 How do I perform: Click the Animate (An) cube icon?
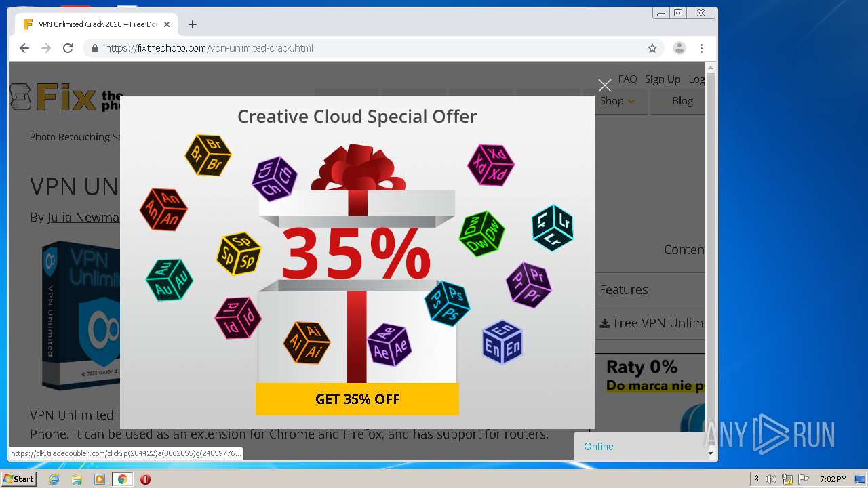[x=163, y=209]
